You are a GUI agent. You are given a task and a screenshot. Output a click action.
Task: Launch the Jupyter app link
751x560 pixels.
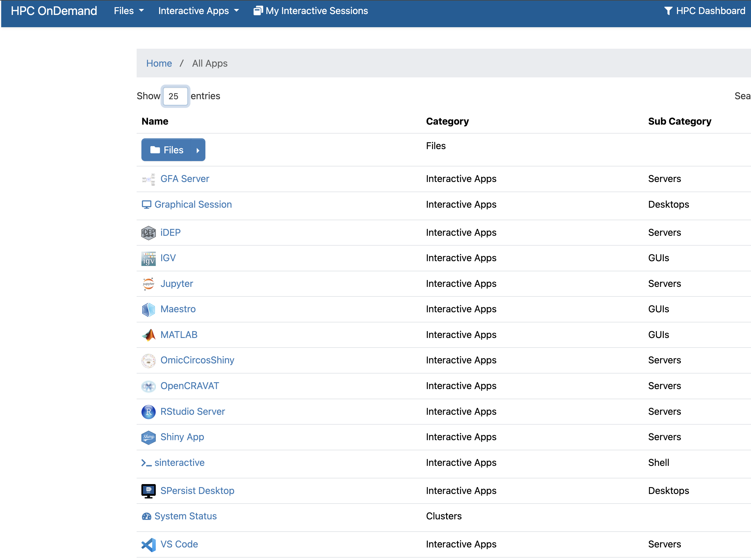(177, 284)
